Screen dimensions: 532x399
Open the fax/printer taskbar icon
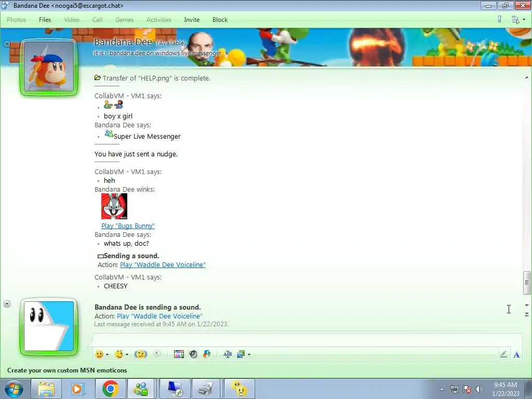(x=206, y=389)
